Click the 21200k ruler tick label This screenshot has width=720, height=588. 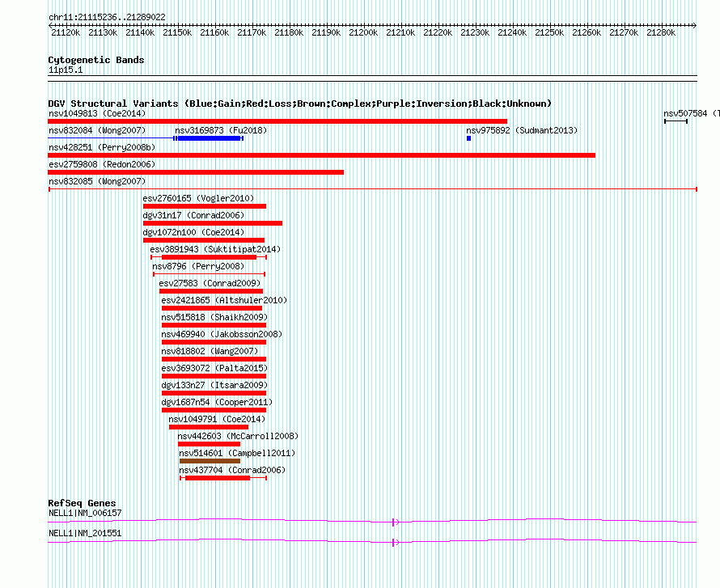(363, 32)
